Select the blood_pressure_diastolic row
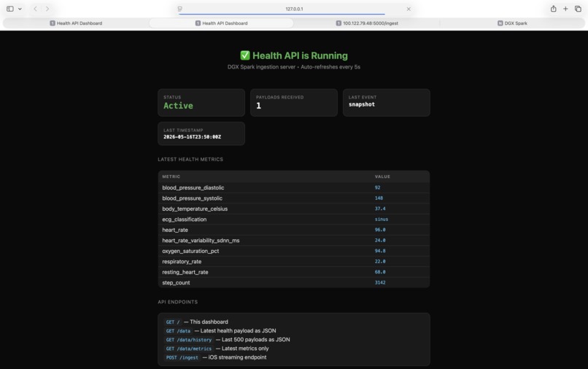The width and height of the screenshot is (588, 369). click(x=293, y=187)
